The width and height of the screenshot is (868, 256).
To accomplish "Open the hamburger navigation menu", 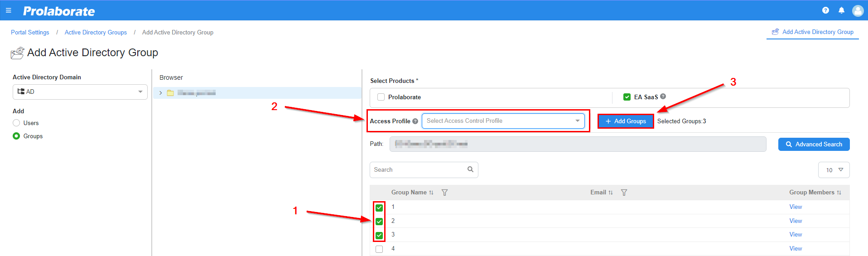I will click(8, 10).
